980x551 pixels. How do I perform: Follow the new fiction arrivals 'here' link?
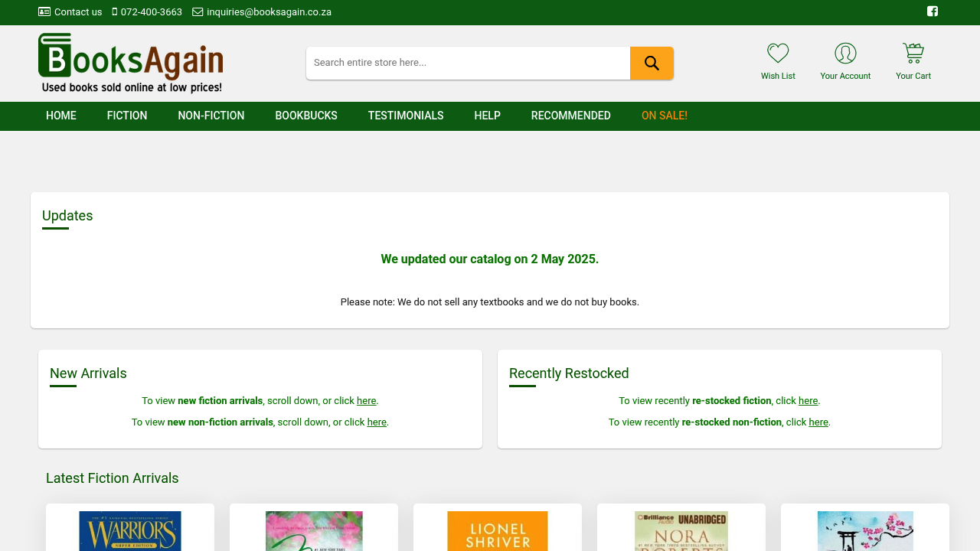coord(366,401)
